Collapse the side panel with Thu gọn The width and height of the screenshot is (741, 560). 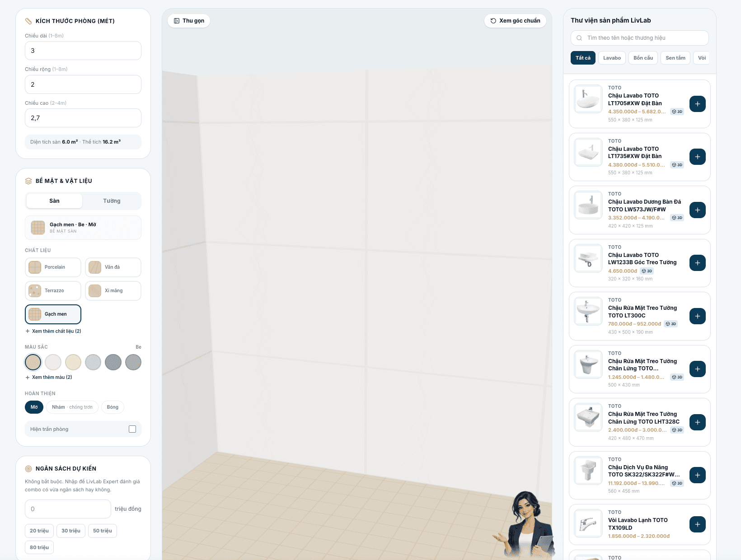coord(189,21)
